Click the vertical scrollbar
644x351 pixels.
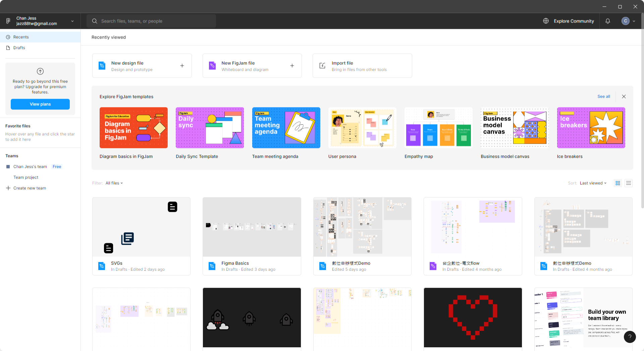click(642, 111)
